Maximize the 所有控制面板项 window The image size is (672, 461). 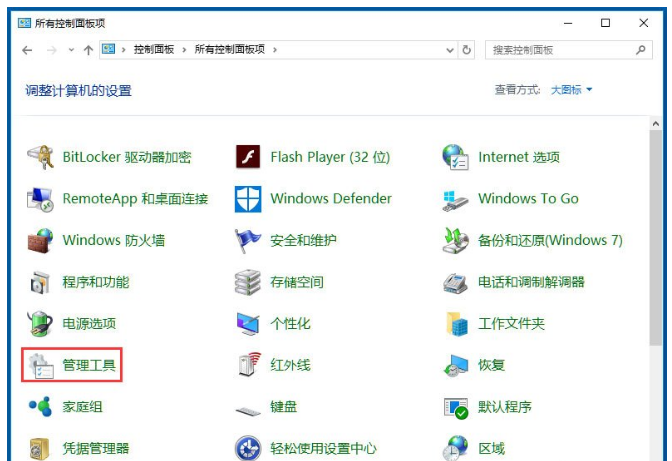coord(605,23)
